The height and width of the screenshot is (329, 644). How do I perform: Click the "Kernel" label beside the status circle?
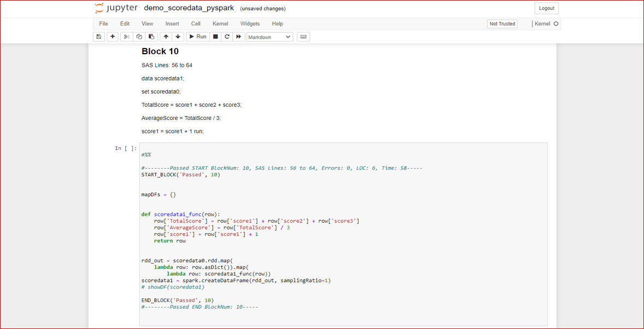542,24
